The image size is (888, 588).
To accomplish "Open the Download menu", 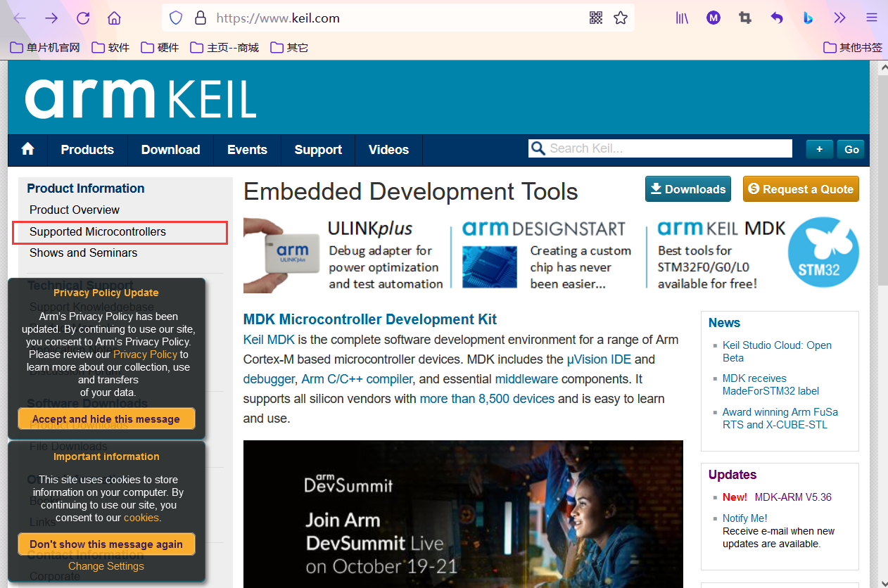I will 170,150.
